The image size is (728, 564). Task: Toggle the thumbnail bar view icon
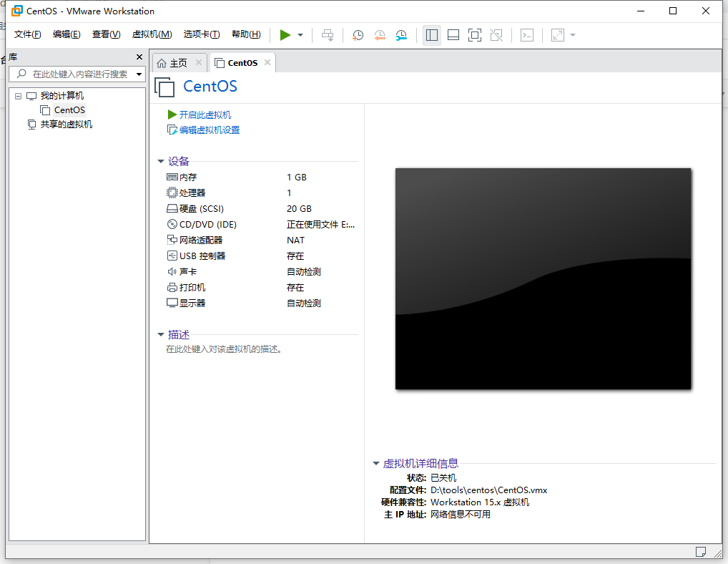tap(453, 35)
